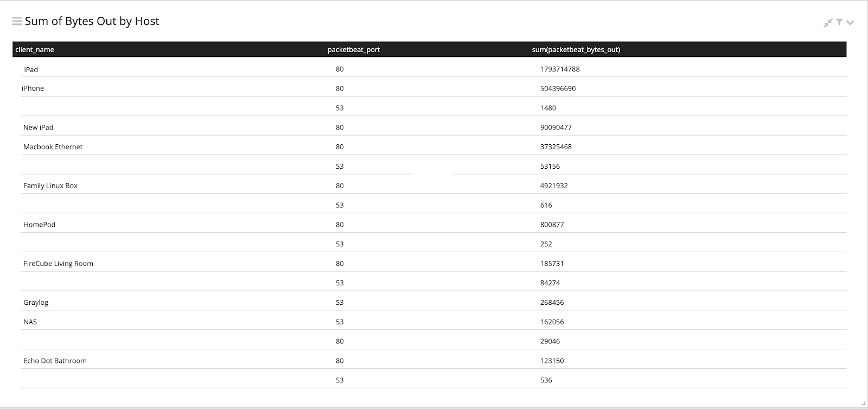Select the Family Linux Box entry

[50, 186]
